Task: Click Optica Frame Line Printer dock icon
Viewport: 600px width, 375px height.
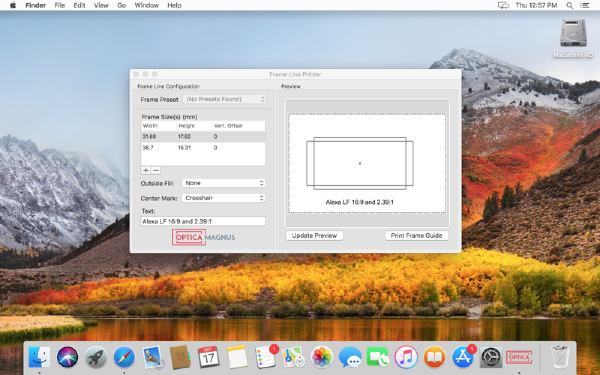Action: tap(519, 357)
